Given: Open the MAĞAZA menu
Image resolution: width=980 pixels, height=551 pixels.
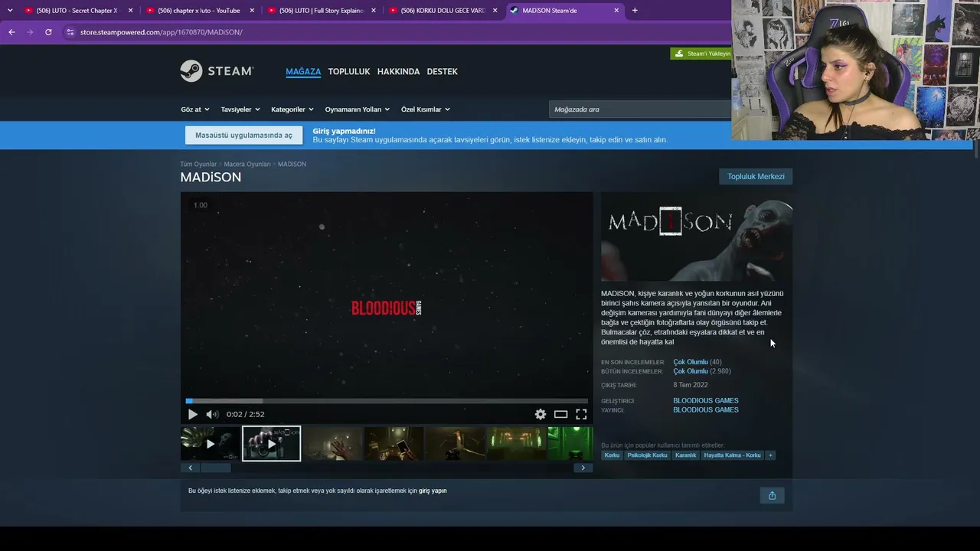Looking at the screenshot, I should click(303, 71).
